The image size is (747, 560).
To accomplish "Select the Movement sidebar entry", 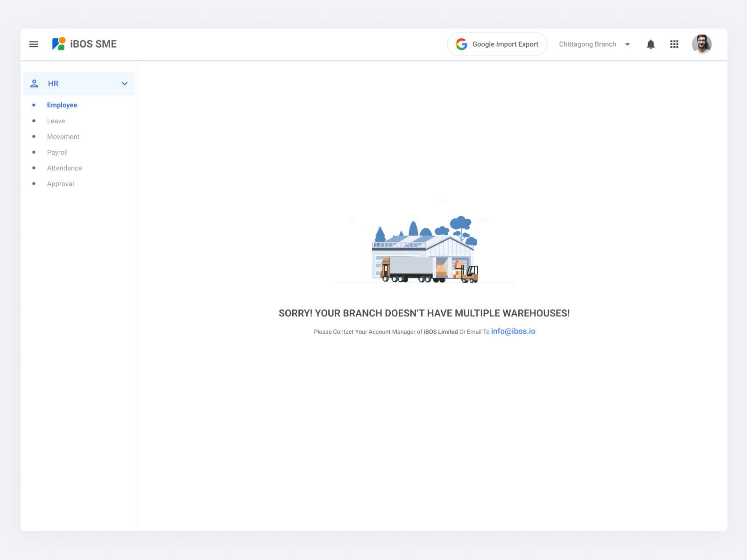I will [63, 136].
